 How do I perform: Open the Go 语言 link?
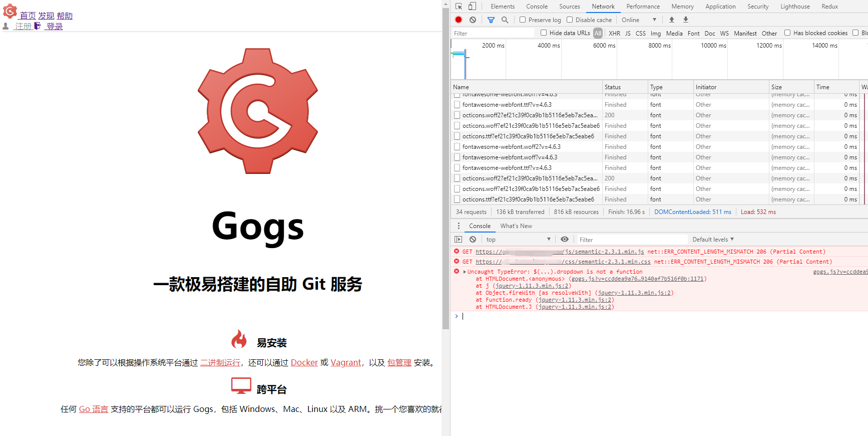94,409
